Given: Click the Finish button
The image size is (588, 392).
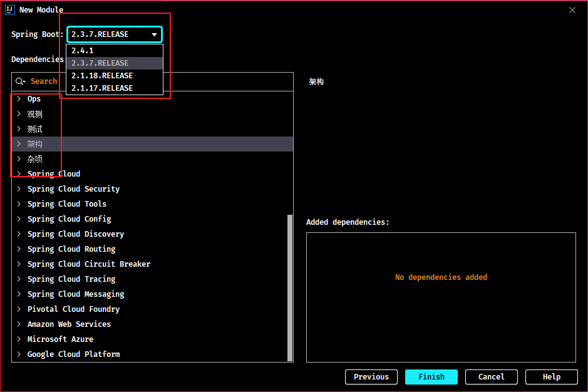Looking at the screenshot, I should (431, 376).
